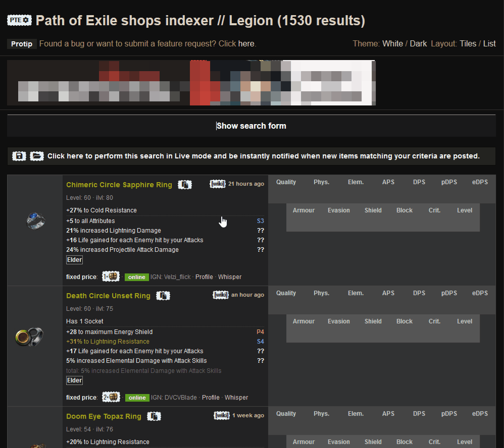Click the S3 affix tier tag
The height and width of the screenshot is (448, 504).
click(261, 221)
